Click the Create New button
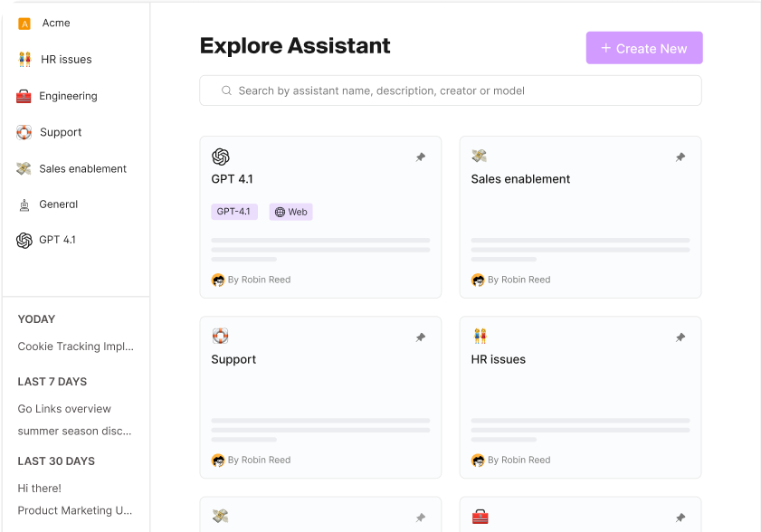The width and height of the screenshot is (761, 532). point(644,48)
